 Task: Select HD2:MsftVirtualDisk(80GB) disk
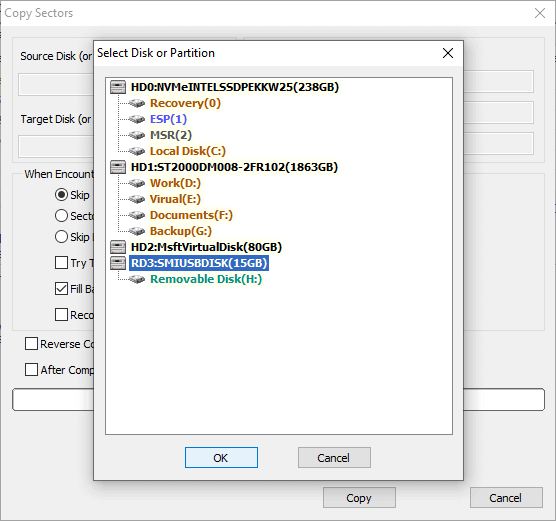coord(206,247)
